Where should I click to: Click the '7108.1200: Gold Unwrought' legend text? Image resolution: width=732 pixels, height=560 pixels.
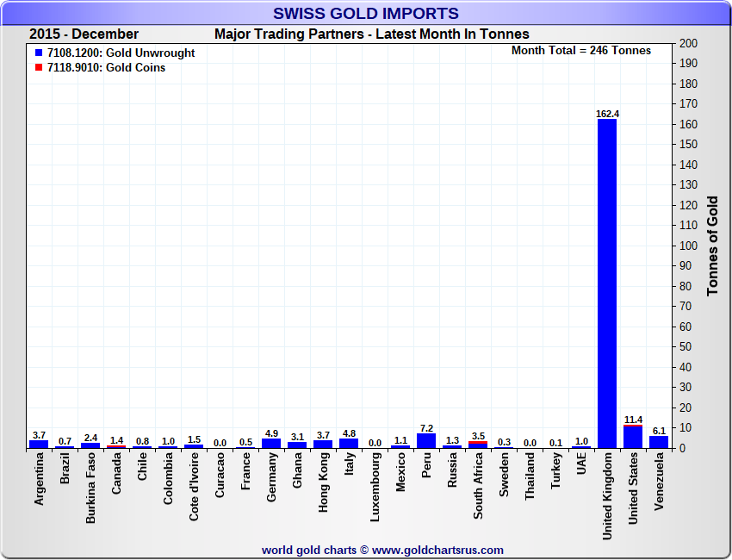pos(121,53)
